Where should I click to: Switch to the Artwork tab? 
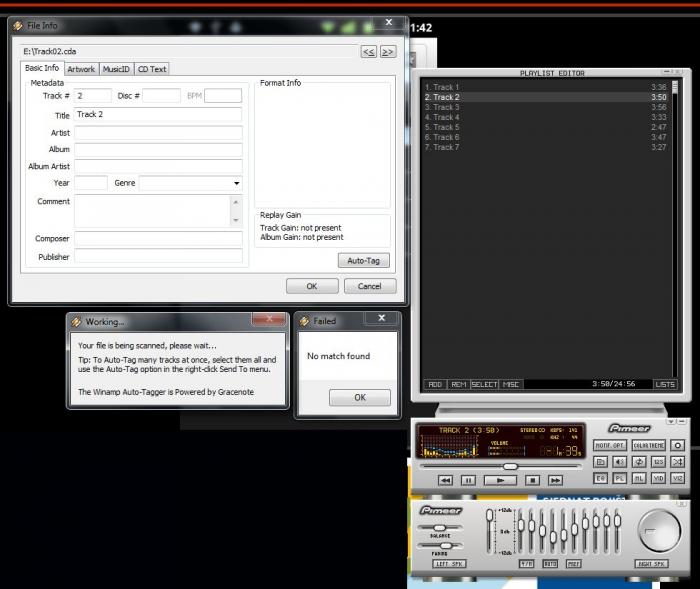click(x=81, y=69)
